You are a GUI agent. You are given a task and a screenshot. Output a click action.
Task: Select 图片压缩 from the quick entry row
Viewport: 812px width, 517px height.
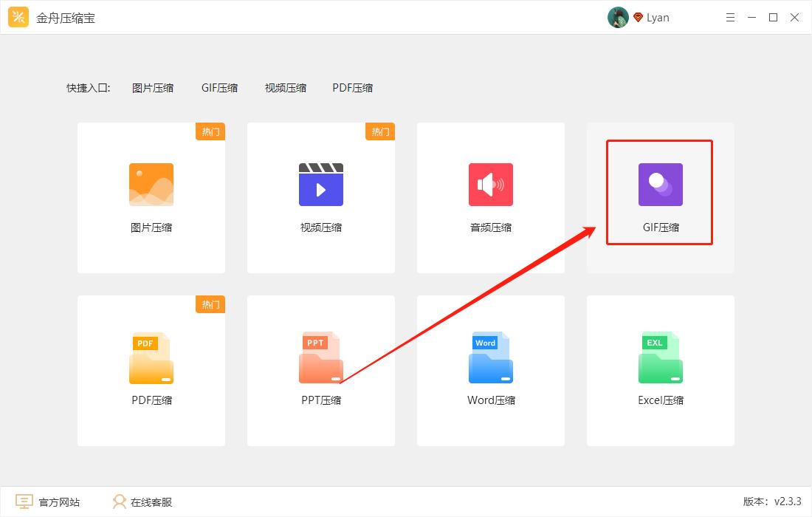(152, 87)
